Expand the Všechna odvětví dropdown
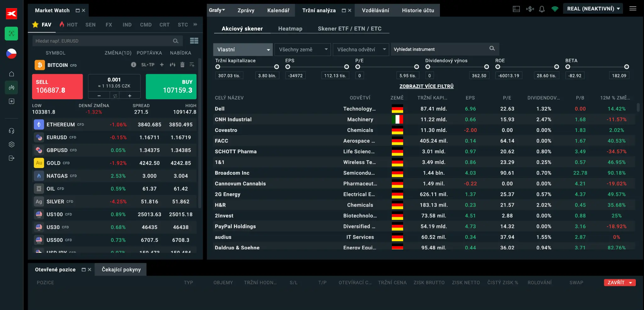644x310 pixels. (x=361, y=50)
